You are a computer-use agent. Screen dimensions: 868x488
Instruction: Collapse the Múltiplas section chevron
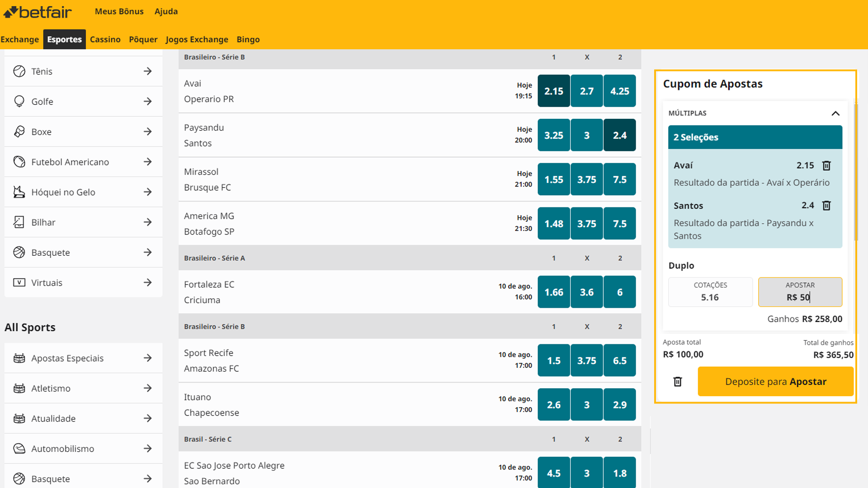835,113
